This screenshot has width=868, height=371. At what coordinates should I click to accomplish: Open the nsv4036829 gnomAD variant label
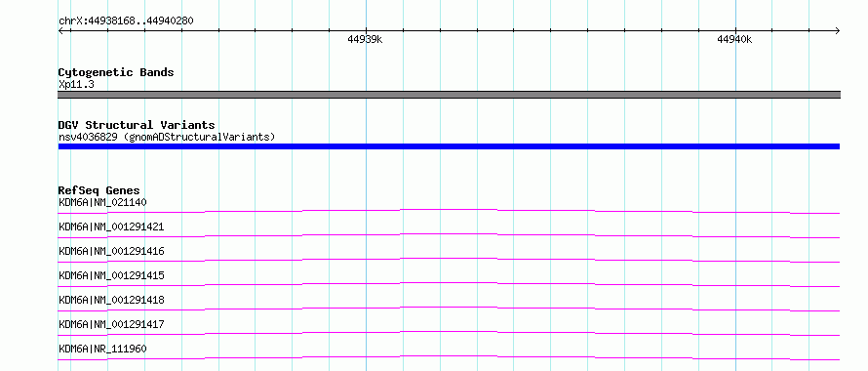[167, 137]
